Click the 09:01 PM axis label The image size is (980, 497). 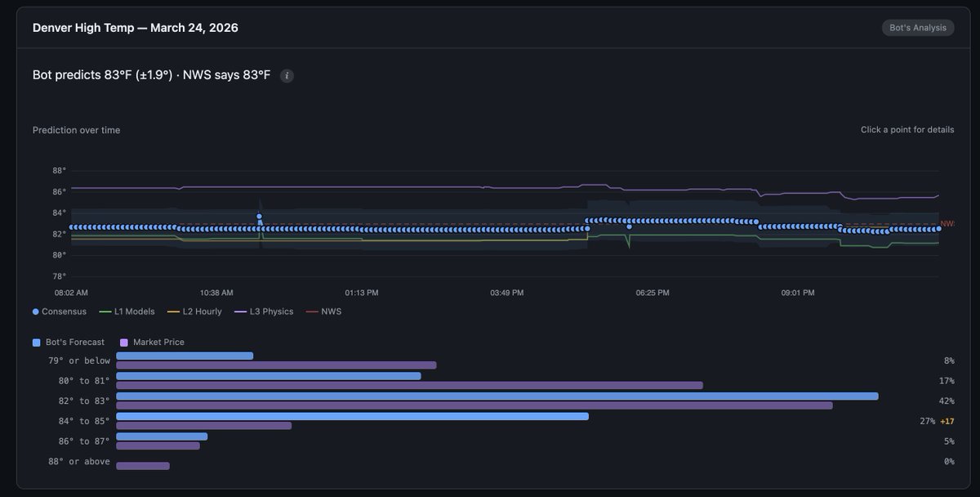click(798, 293)
